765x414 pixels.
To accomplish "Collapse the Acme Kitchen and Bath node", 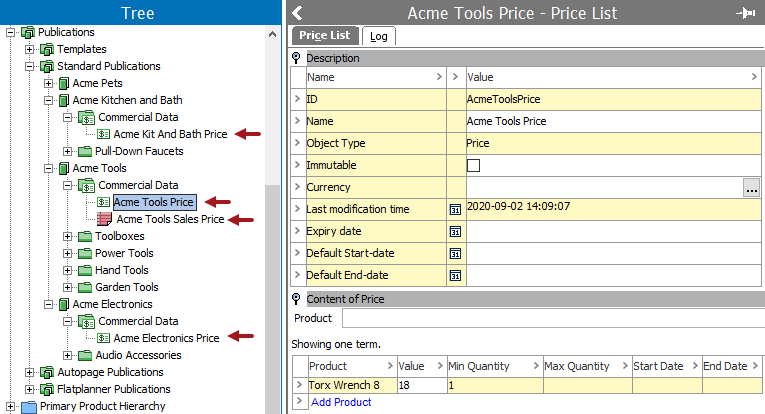I will [x=48, y=100].
